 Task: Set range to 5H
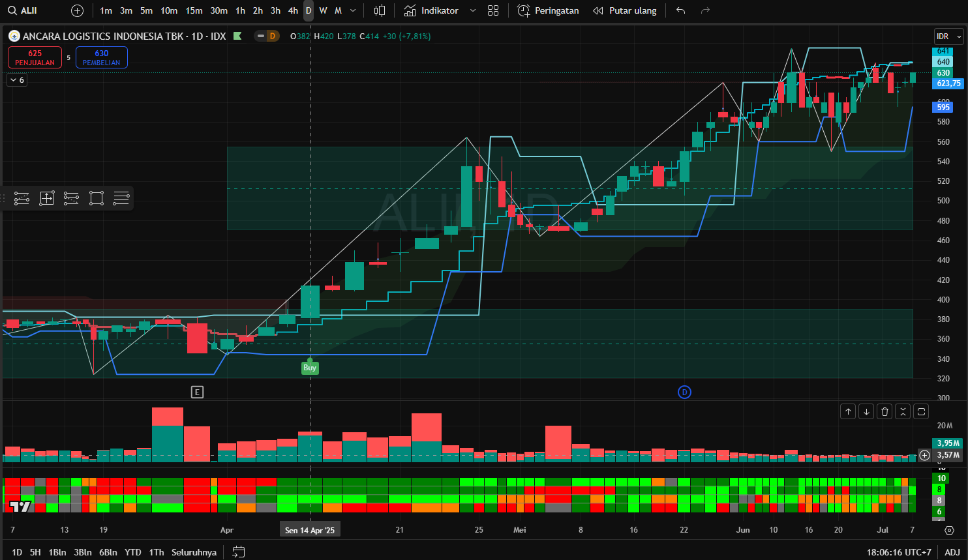pyautogui.click(x=35, y=552)
